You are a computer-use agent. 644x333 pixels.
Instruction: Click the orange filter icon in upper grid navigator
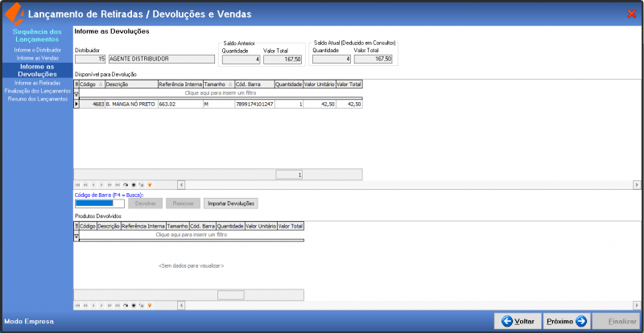point(149,184)
